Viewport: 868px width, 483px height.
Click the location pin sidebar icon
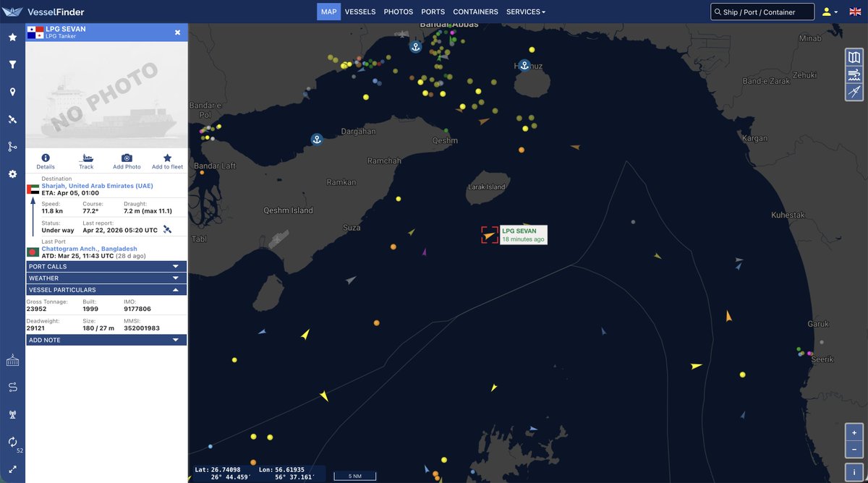click(x=12, y=92)
